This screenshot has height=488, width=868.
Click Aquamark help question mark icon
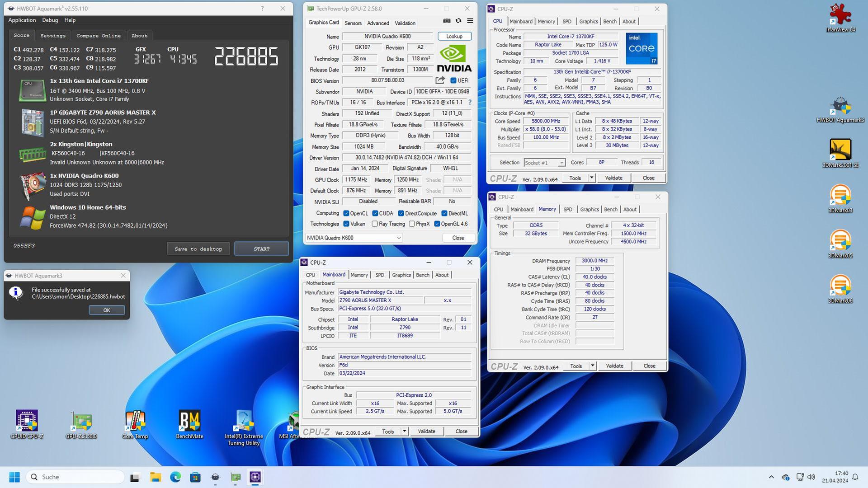click(262, 8)
